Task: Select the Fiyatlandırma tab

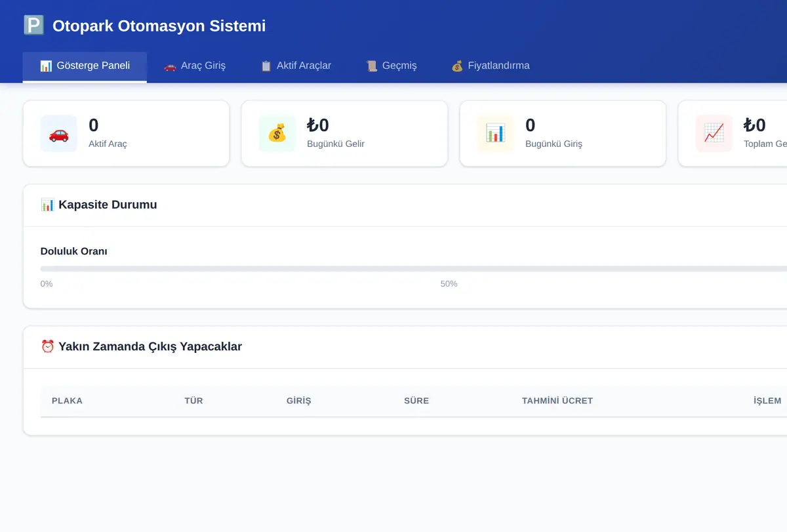Action: click(x=491, y=66)
